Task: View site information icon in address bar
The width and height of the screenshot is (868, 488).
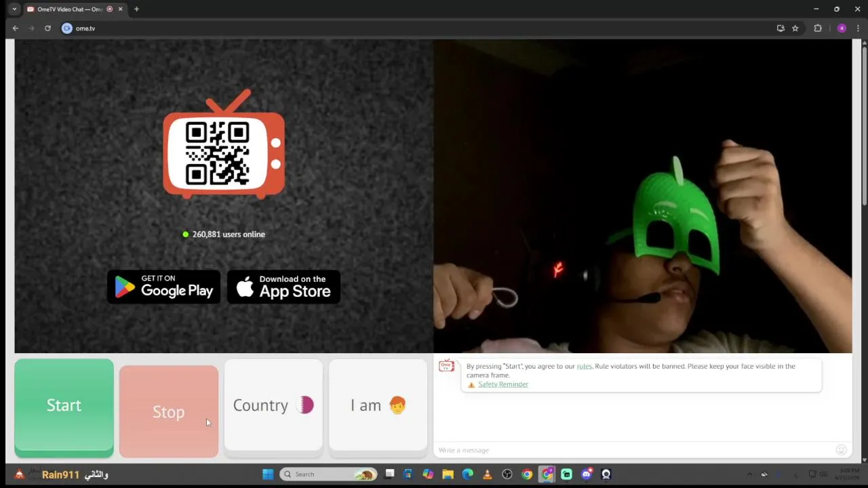Action: click(66, 28)
